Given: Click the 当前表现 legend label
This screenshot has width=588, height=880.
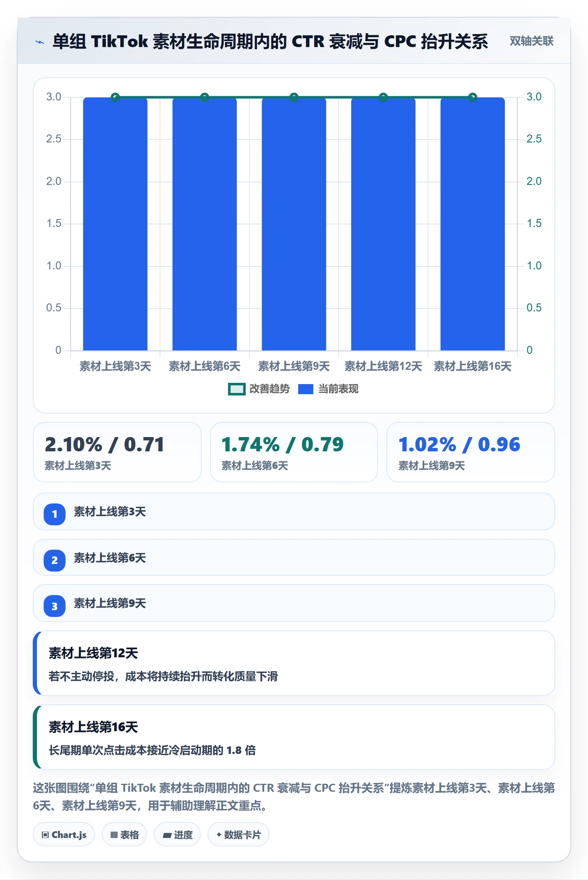Looking at the screenshot, I should tap(338, 389).
